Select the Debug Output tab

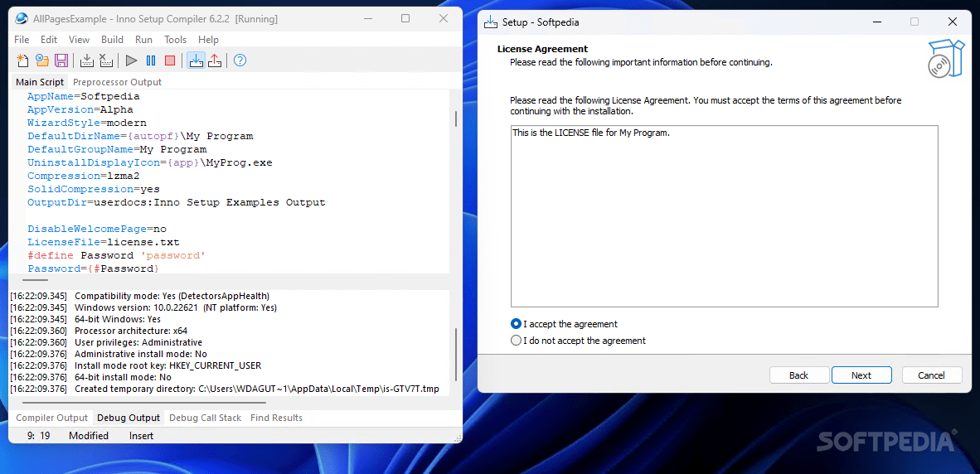(129, 418)
